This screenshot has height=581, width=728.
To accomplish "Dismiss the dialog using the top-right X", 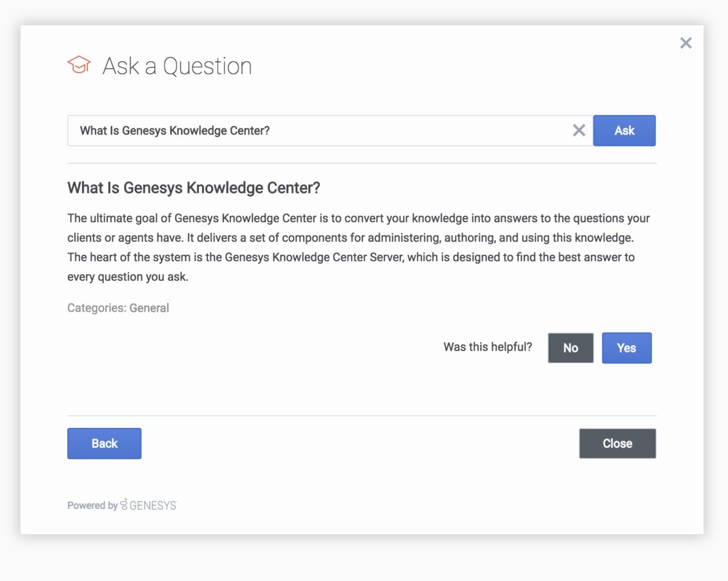I will click(686, 43).
